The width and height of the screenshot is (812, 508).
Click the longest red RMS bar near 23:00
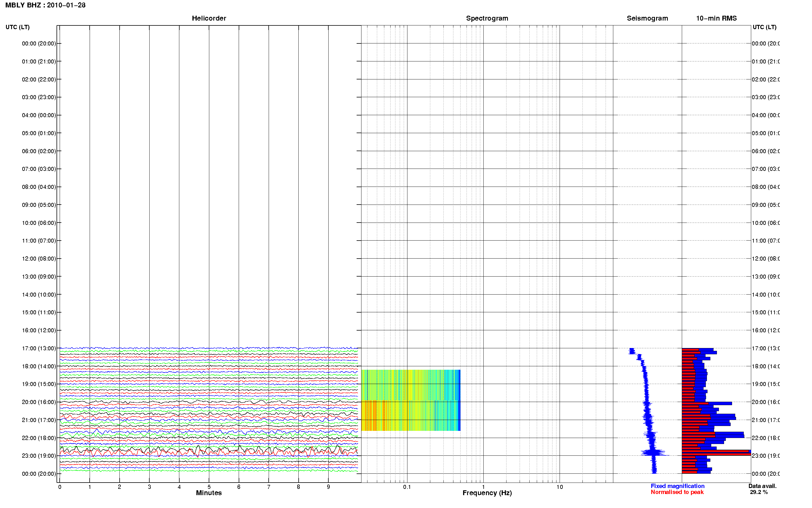(x=716, y=454)
